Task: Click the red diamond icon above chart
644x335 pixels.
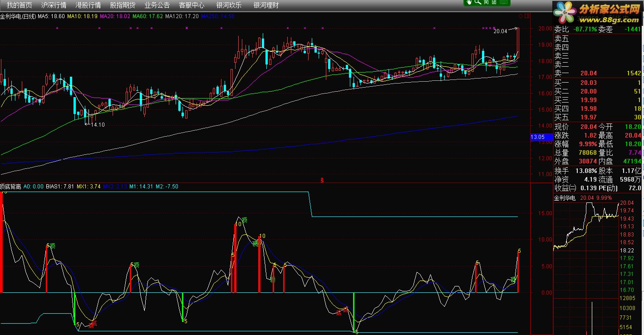Action: [521, 16]
